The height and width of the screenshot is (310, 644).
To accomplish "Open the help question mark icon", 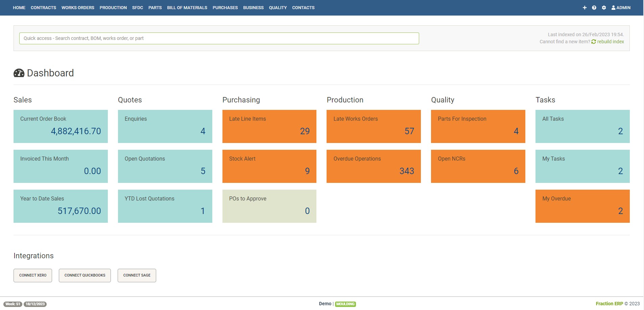I will click(x=594, y=8).
